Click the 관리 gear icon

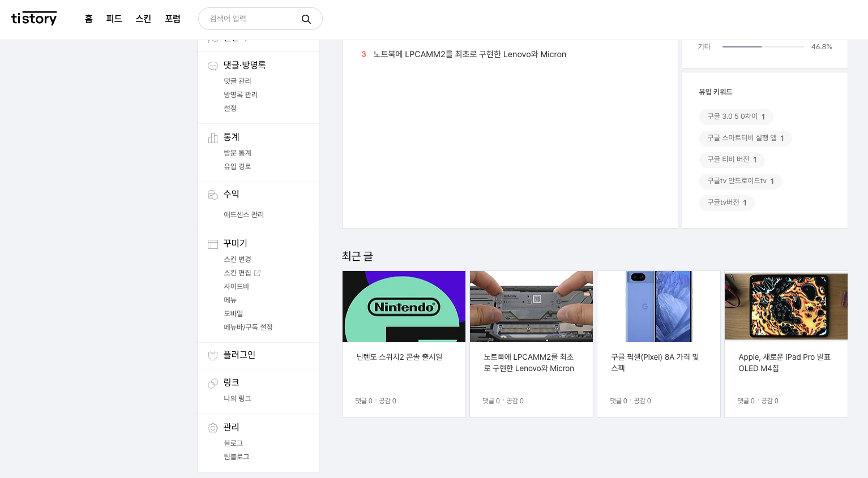coord(213,428)
